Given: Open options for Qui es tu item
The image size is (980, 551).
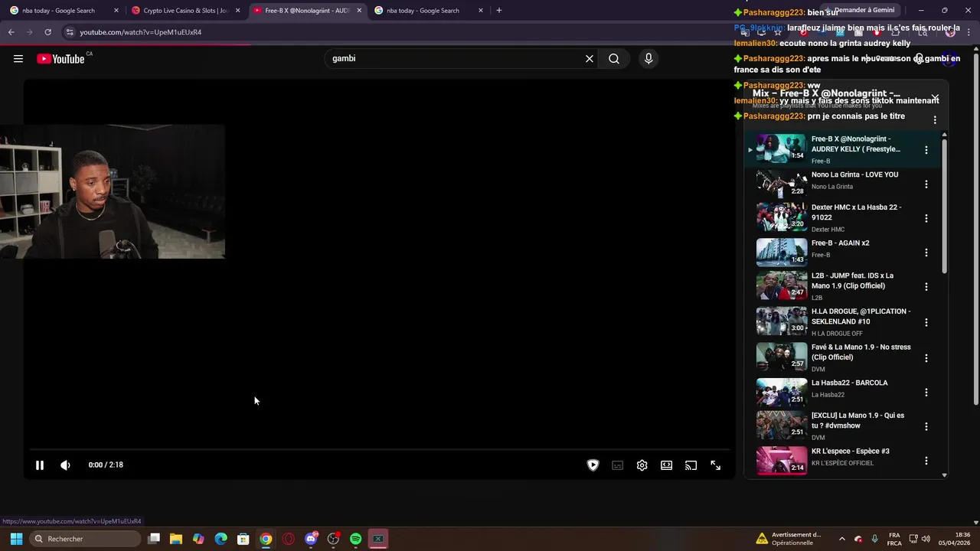Looking at the screenshot, I should [x=926, y=426].
